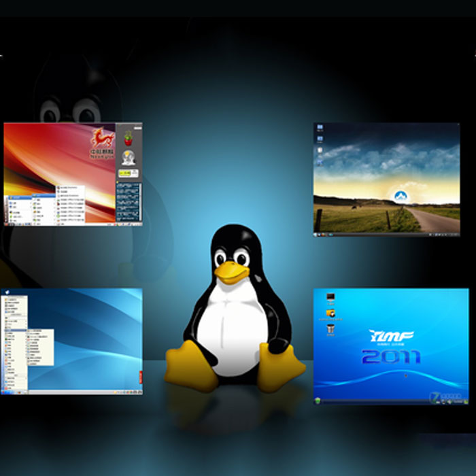Screen dimensions: 476x476
Task: Click the crystal globe lightbulb widget in Neokylin sidebar
Action: [x=129, y=158]
